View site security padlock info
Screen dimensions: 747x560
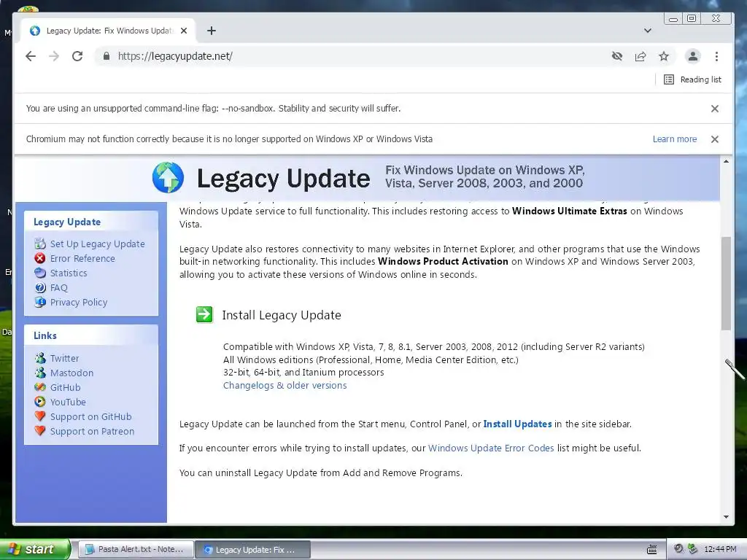[x=107, y=56]
